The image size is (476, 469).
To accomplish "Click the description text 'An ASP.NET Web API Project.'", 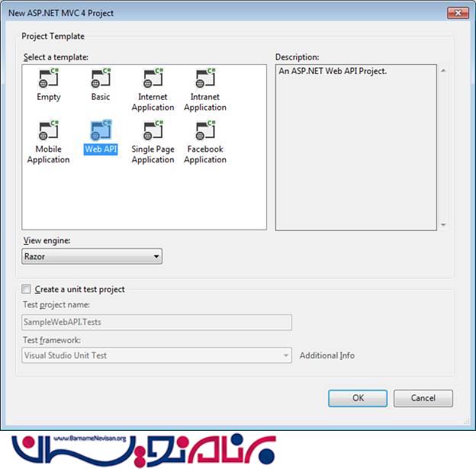I will point(333,71).
